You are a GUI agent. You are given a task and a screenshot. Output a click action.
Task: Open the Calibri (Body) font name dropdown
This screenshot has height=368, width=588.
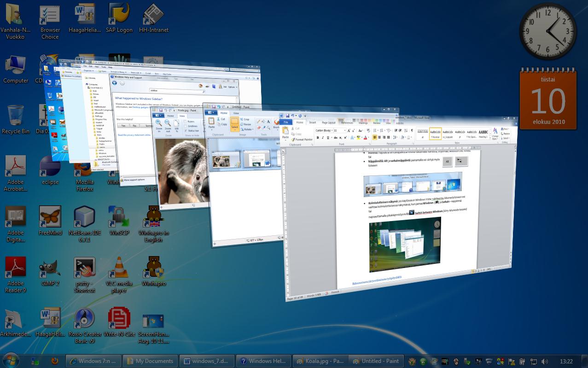coord(332,130)
